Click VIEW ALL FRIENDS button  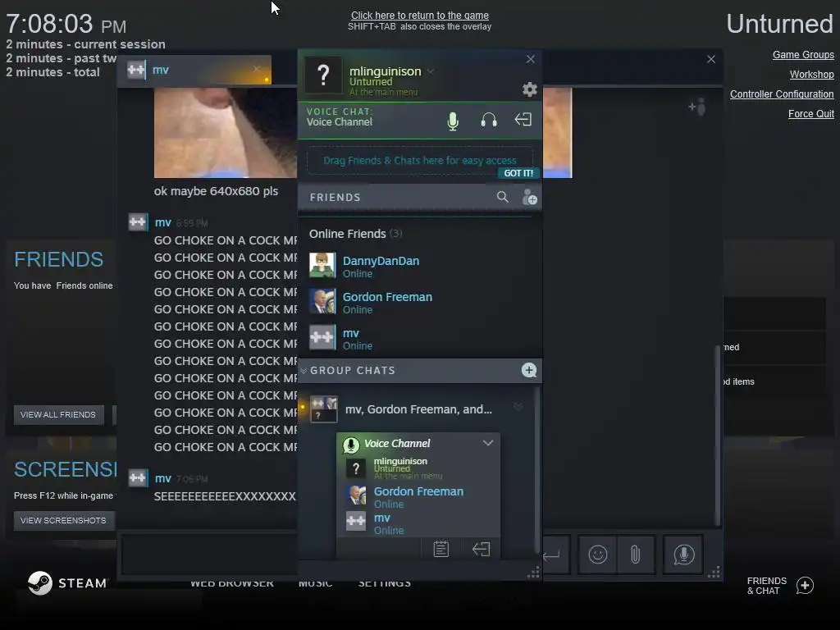[58, 414]
